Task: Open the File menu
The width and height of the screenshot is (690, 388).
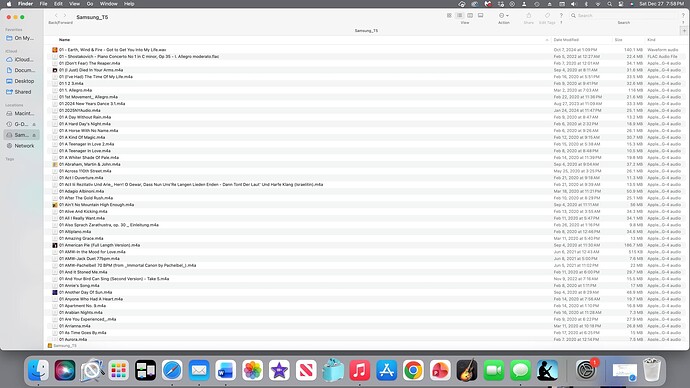Action: pos(44,4)
